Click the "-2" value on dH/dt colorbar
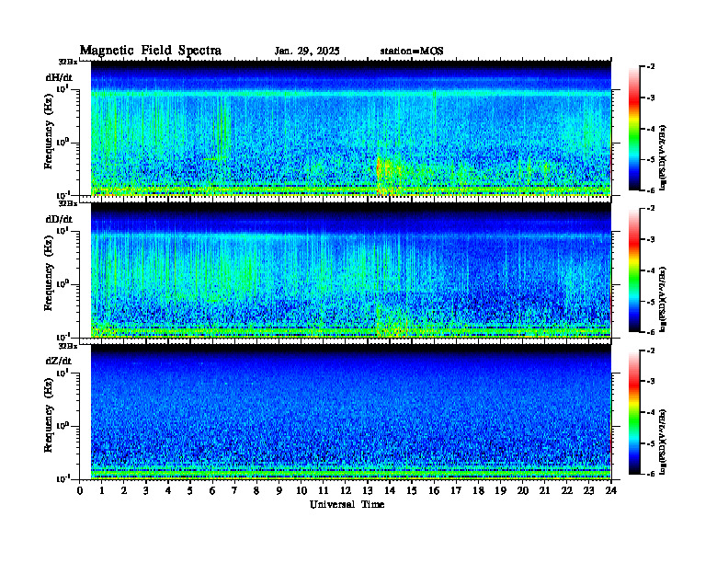This screenshot has width=728, height=563. (651, 67)
